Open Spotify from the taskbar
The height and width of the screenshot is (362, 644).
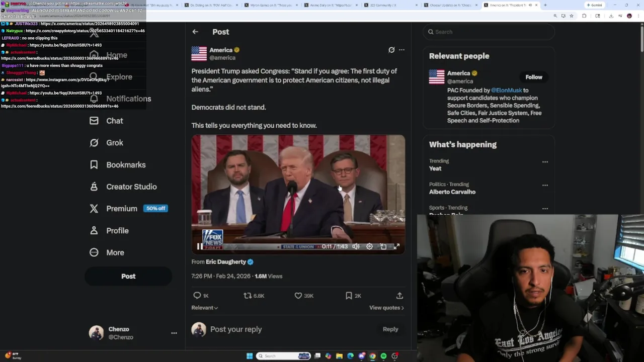coord(383,356)
